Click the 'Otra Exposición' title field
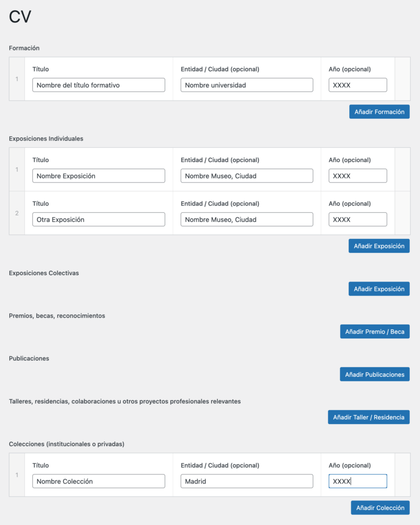Image resolution: width=420 pixels, height=525 pixels. pos(98,219)
